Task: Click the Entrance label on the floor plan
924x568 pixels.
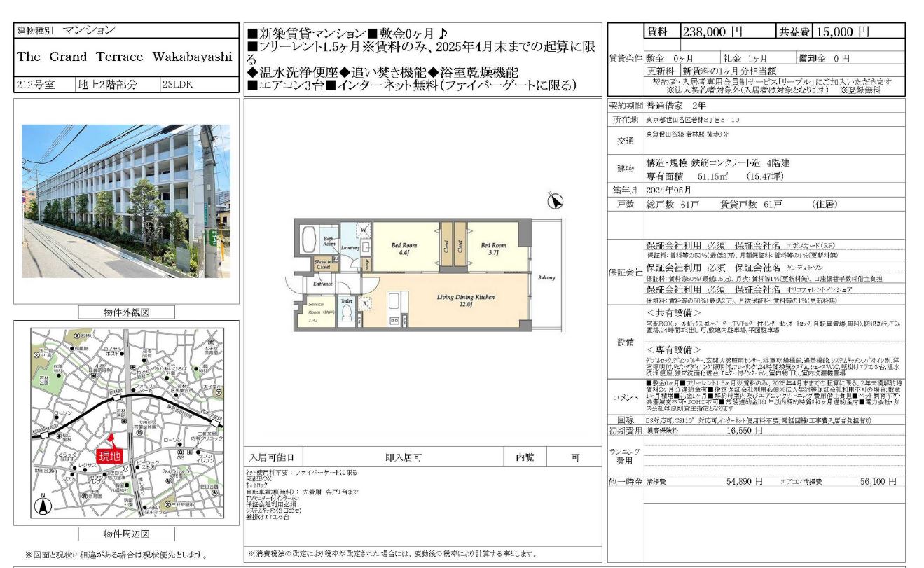Action: coord(322,284)
